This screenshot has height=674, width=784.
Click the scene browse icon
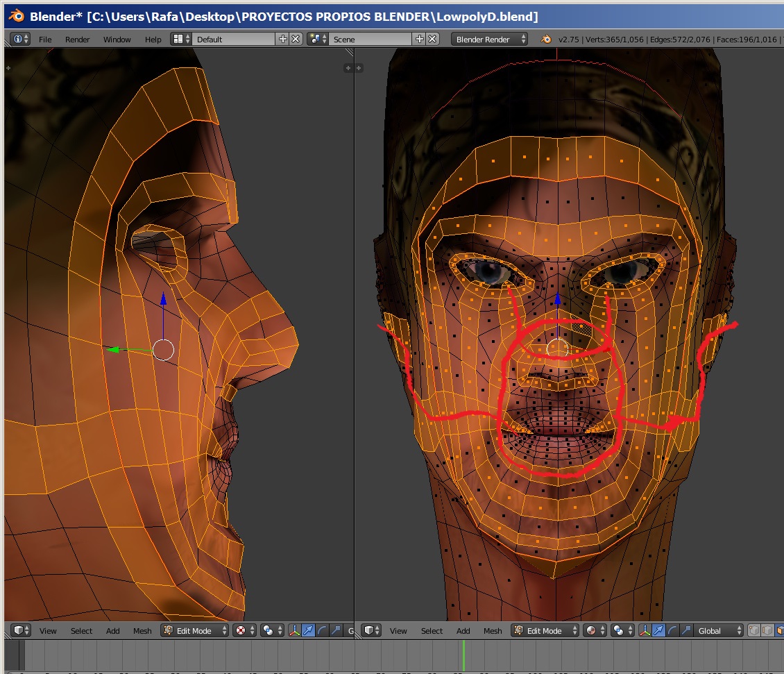tap(318, 40)
